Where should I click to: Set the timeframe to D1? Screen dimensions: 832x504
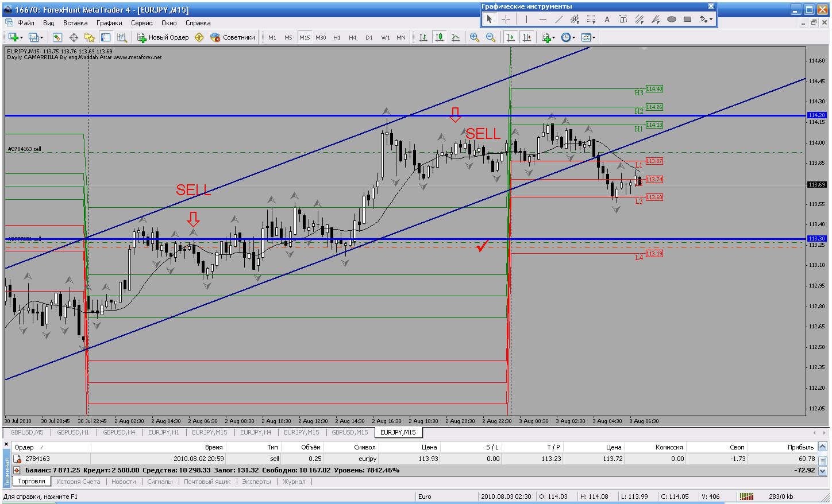pos(369,37)
